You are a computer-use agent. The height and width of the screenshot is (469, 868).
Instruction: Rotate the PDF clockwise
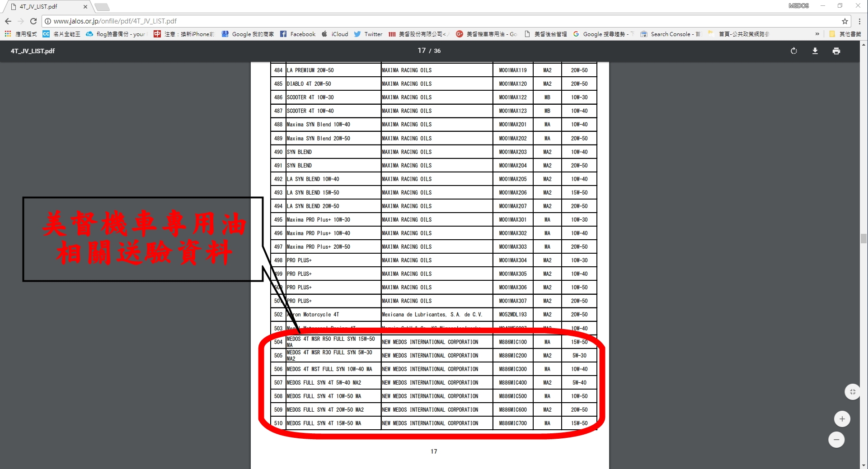click(794, 51)
